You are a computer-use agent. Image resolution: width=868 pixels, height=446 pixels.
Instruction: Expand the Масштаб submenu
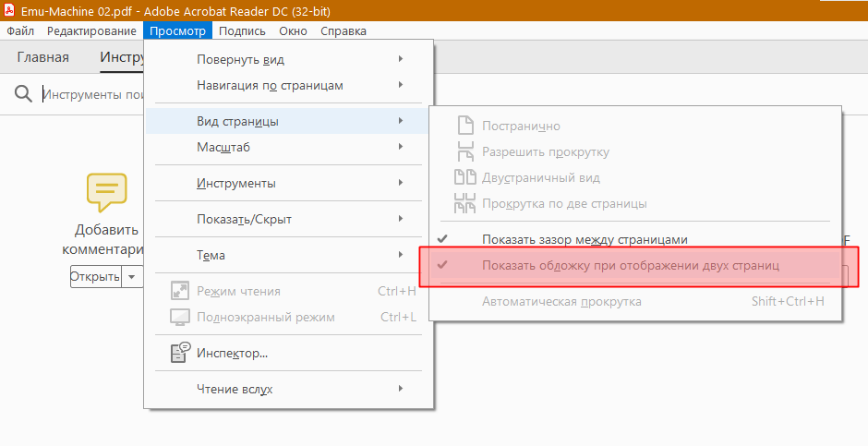[x=288, y=147]
